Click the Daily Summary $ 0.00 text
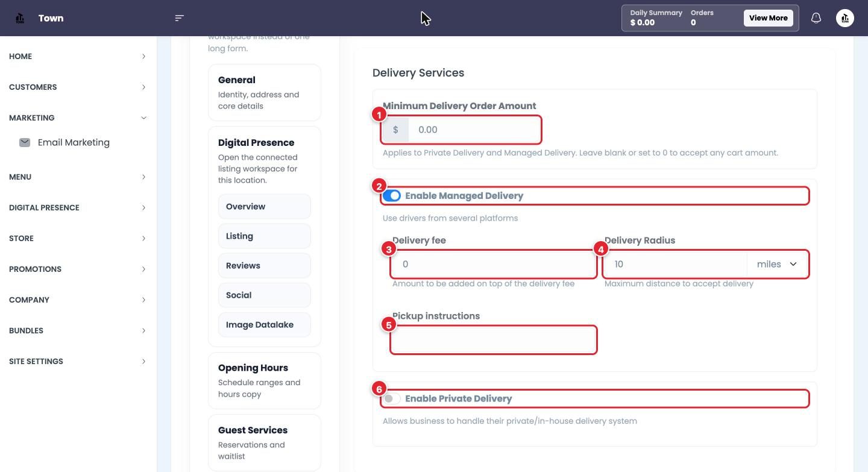This screenshot has width=868, height=472. point(656,18)
